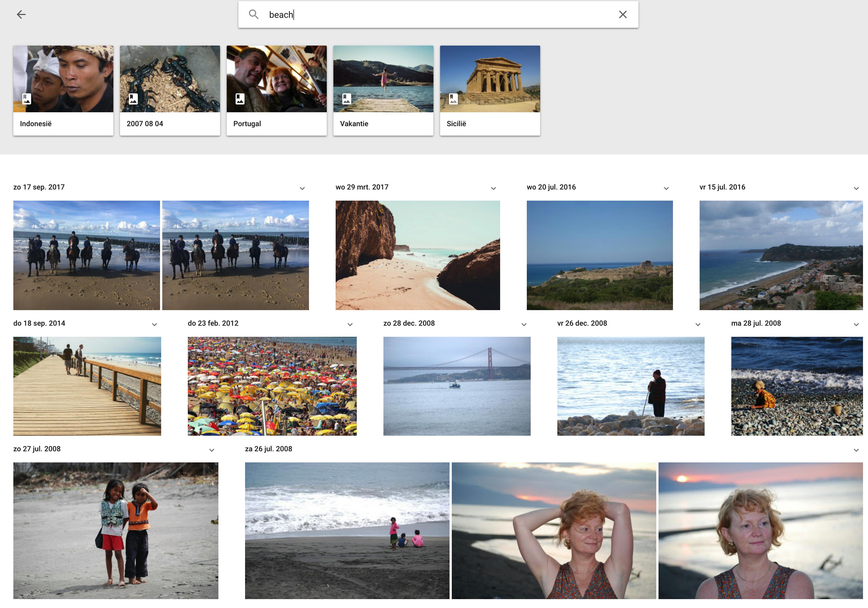Viewport: 868px width, 608px height.
Task: Click album icon on Vakantie thumbnail
Action: [346, 99]
